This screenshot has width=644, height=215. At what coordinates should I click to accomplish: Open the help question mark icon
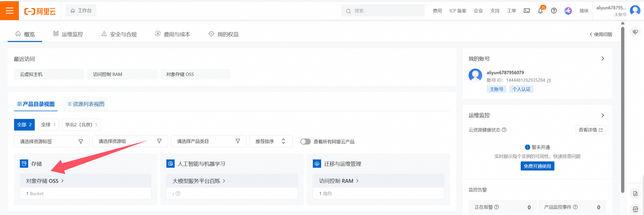(554, 11)
